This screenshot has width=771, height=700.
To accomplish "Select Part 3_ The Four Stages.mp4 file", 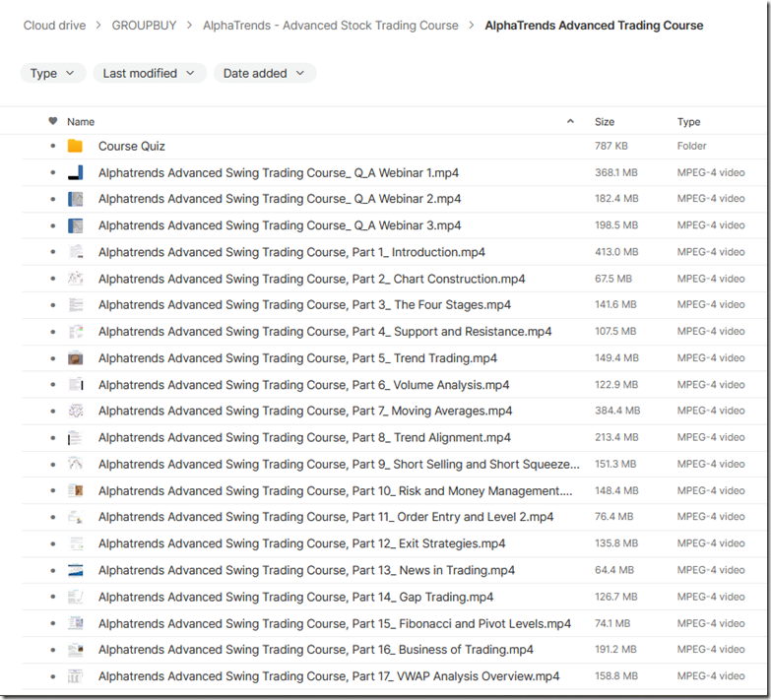I will [304, 305].
